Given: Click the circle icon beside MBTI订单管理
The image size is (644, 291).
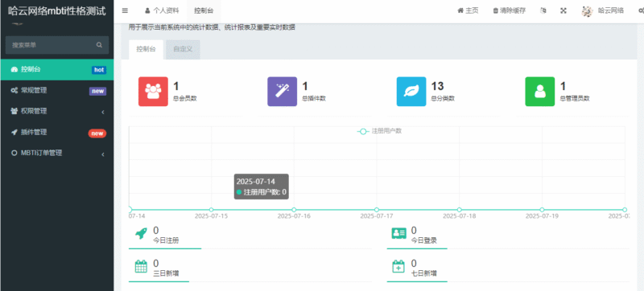Looking at the screenshot, I should (14, 154).
